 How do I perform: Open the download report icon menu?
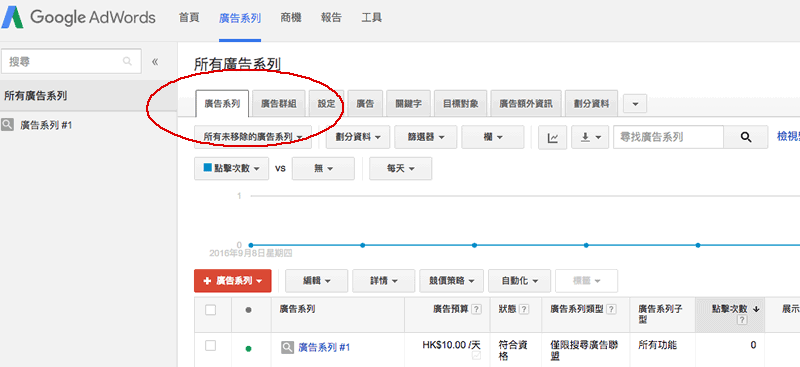tap(590, 137)
